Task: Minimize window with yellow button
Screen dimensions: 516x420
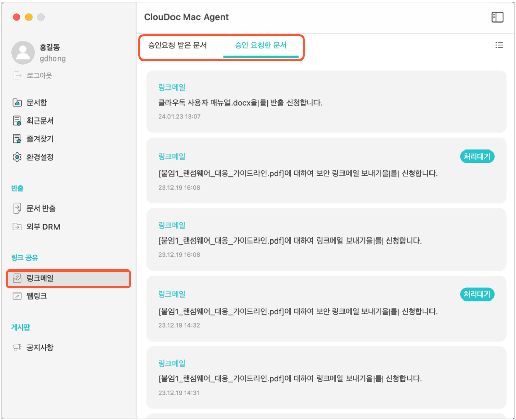Action: [29, 17]
